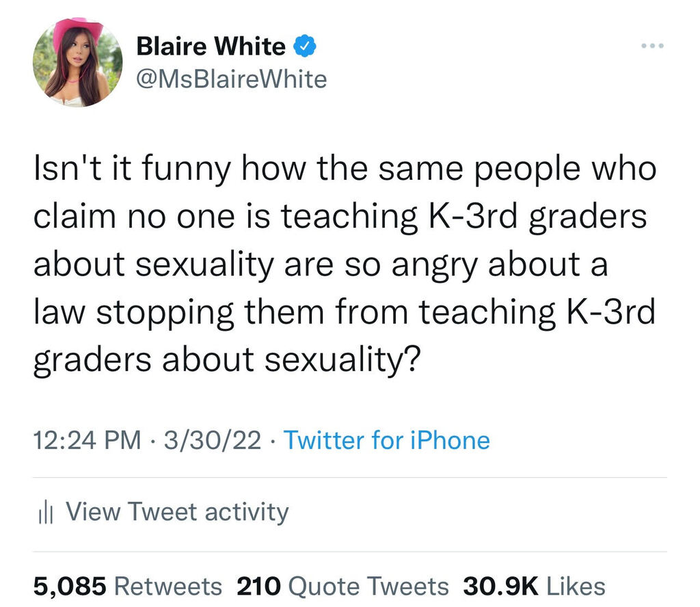The image size is (700, 607).
Task: Open the View Tweet activity text
Action: (177, 512)
